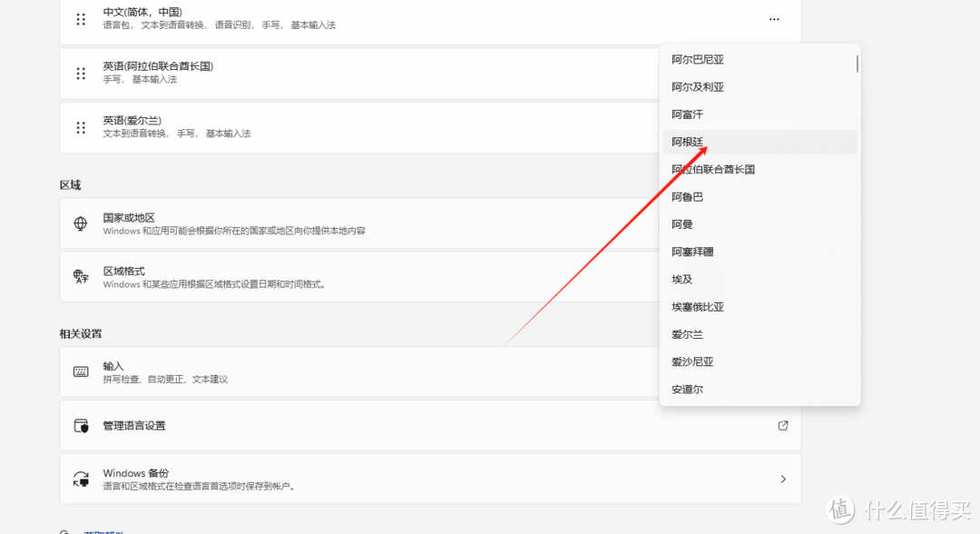The height and width of the screenshot is (534, 980).
Task: Click the drag handle beside 英语(阿拉伯联合酋长国)
Action: click(80, 73)
